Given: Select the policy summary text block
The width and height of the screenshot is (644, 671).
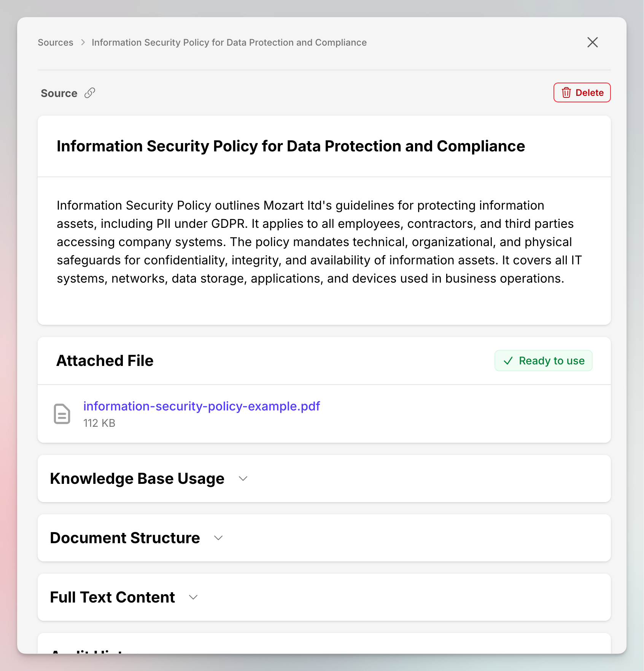Looking at the screenshot, I should [319, 242].
